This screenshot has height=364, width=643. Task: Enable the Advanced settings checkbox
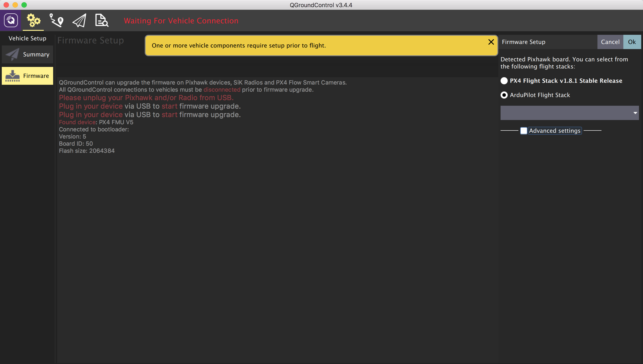[x=523, y=130]
